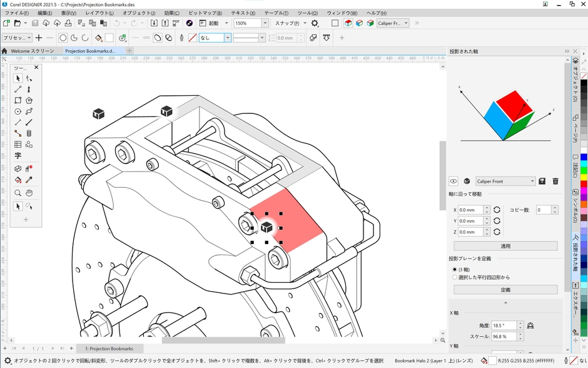Viewport: 588px width, 368px height.
Task: Click the trash icon to delete projection preset
Action: (x=555, y=181)
